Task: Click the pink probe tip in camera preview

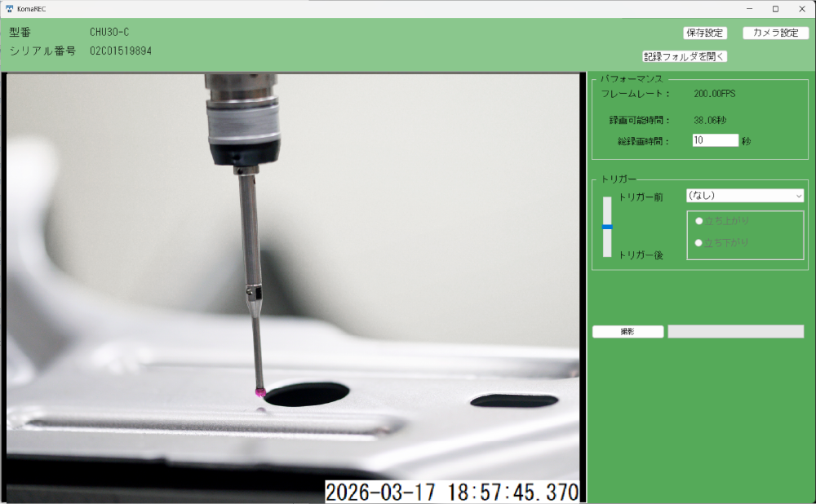Action: [x=260, y=393]
